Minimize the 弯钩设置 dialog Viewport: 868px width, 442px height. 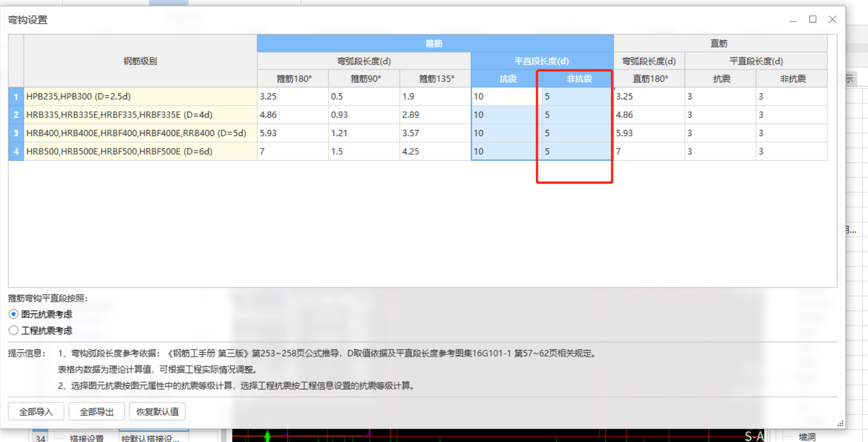coord(793,20)
